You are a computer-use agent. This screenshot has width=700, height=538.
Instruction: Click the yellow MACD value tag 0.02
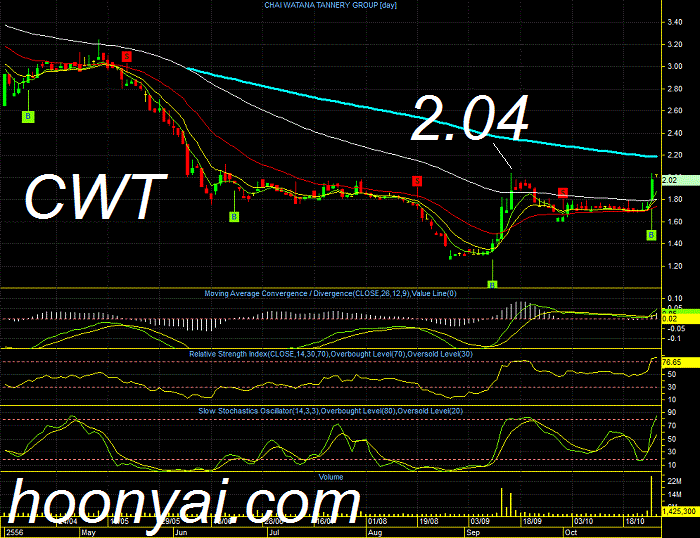[680, 319]
